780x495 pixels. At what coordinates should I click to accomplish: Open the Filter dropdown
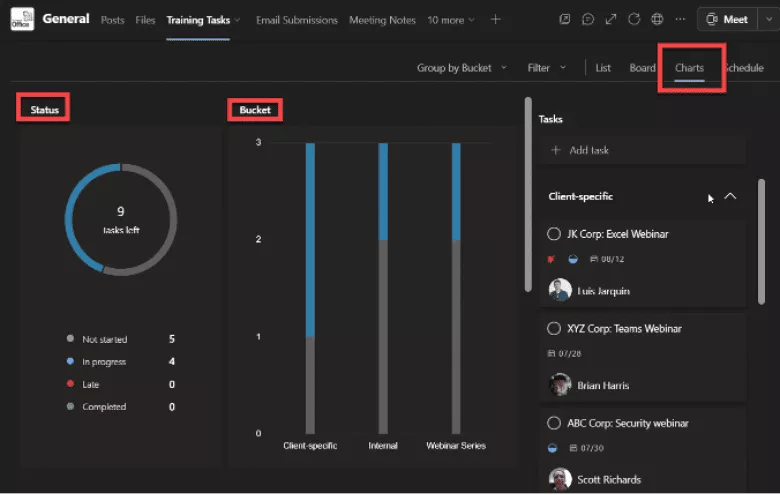[x=547, y=68]
